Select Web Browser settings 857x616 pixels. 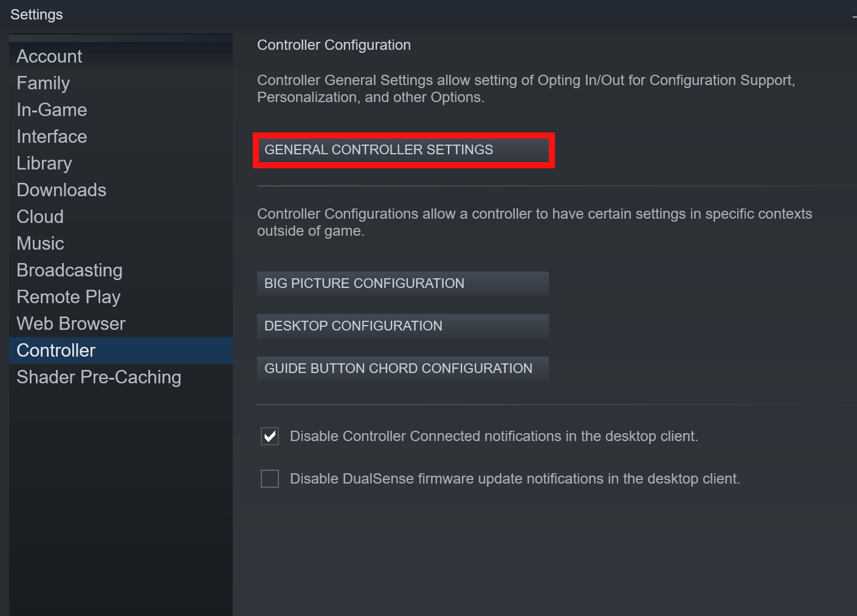71,324
